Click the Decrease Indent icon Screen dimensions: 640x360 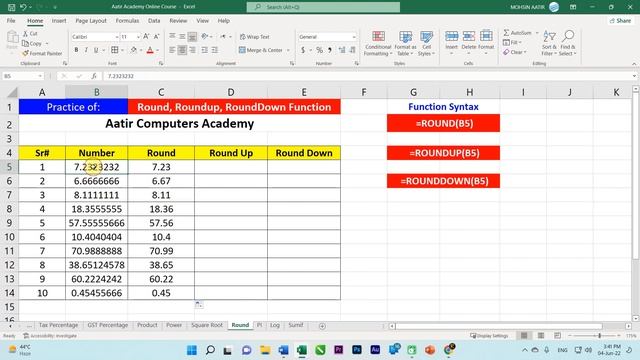[204, 50]
